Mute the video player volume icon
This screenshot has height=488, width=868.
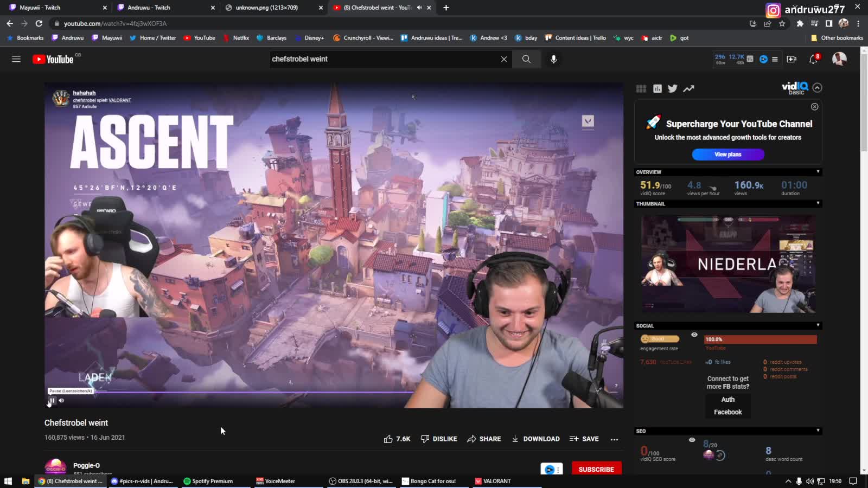pyautogui.click(x=61, y=401)
